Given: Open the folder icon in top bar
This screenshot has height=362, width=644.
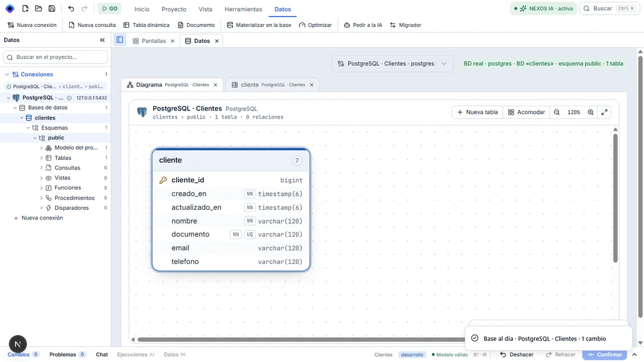Looking at the screenshot, I should (x=39, y=9).
